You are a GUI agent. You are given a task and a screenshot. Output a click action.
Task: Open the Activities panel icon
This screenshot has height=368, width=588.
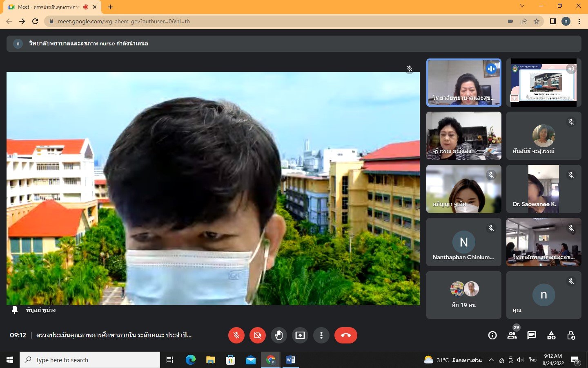point(551,335)
